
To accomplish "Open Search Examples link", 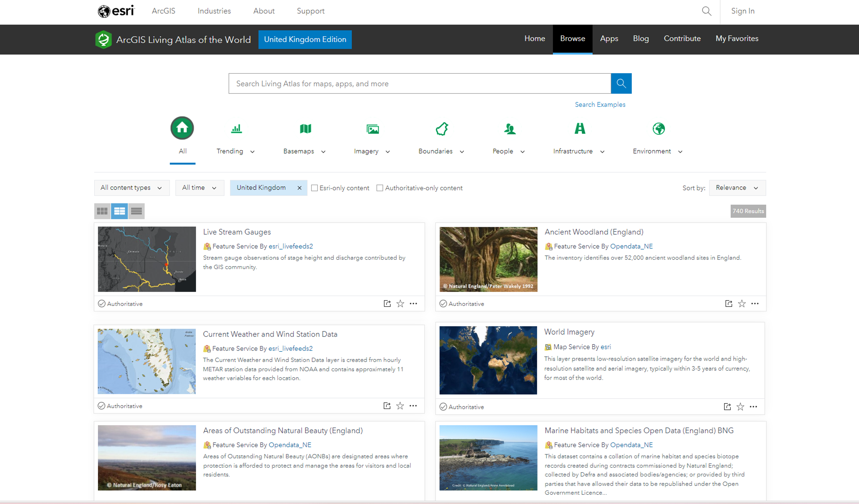I will coord(600,104).
